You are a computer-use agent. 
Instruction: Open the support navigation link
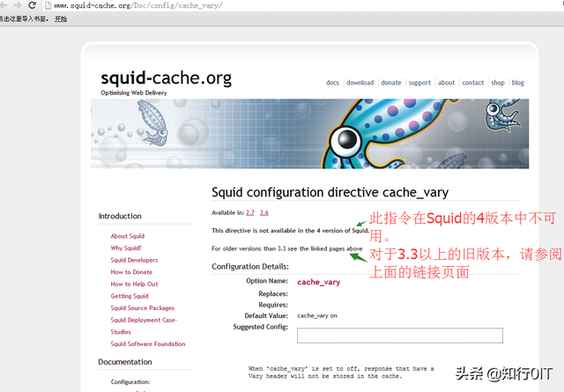(x=419, y=83)
